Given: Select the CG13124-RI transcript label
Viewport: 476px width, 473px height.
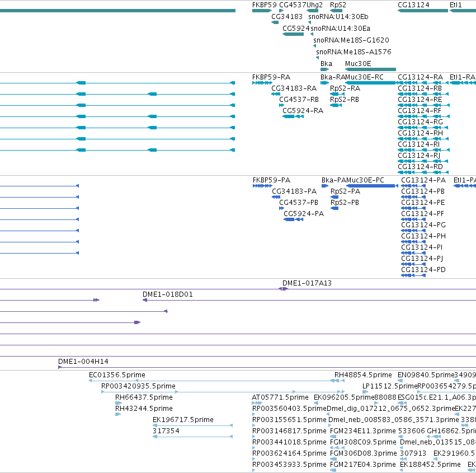Looking at the screenshot, I should [418, 144].
